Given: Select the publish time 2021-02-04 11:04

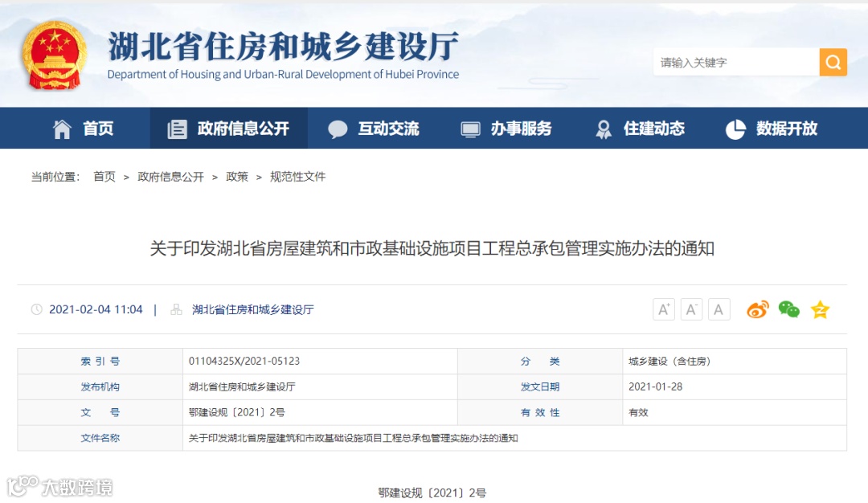Looking at the screenshot, I should point(96,309).
